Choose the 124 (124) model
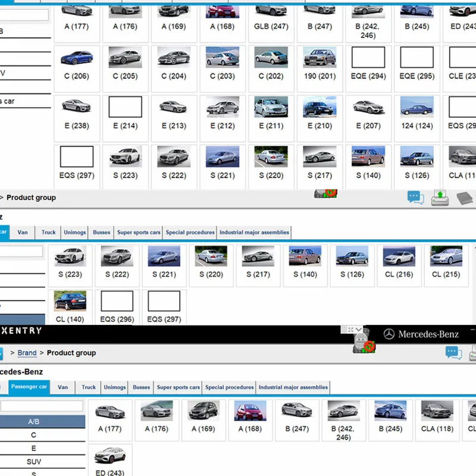The image size is (476, 476). coord(417,118)
